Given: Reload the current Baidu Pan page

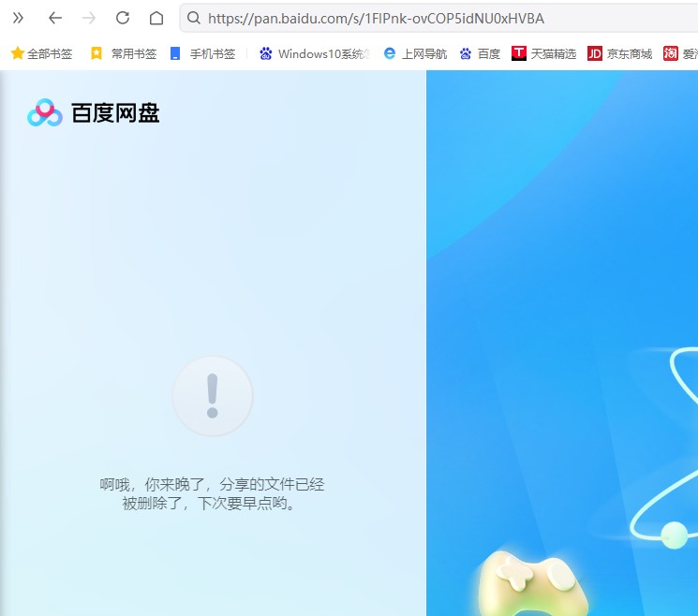Looking at the screenshot, I should point(123,18).
